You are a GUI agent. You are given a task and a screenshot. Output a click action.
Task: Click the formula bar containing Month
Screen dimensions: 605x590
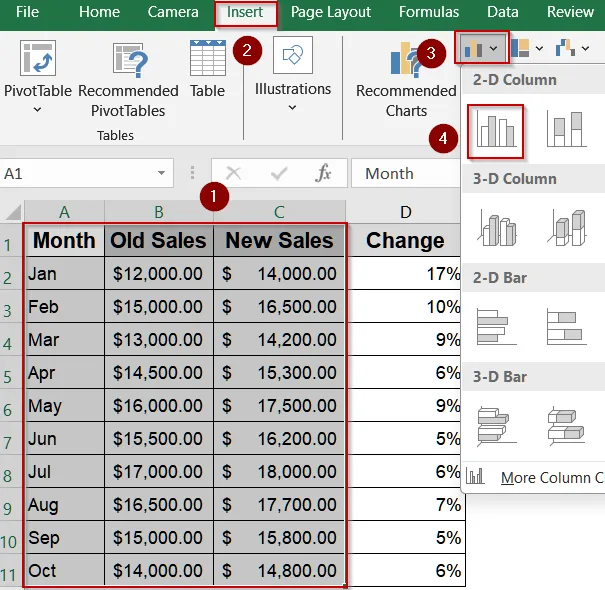pyautogui.click(x=405, y=173)
